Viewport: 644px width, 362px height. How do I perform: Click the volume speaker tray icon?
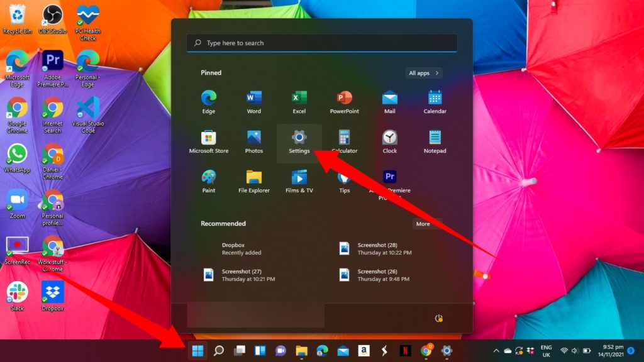tap(575, 351)
